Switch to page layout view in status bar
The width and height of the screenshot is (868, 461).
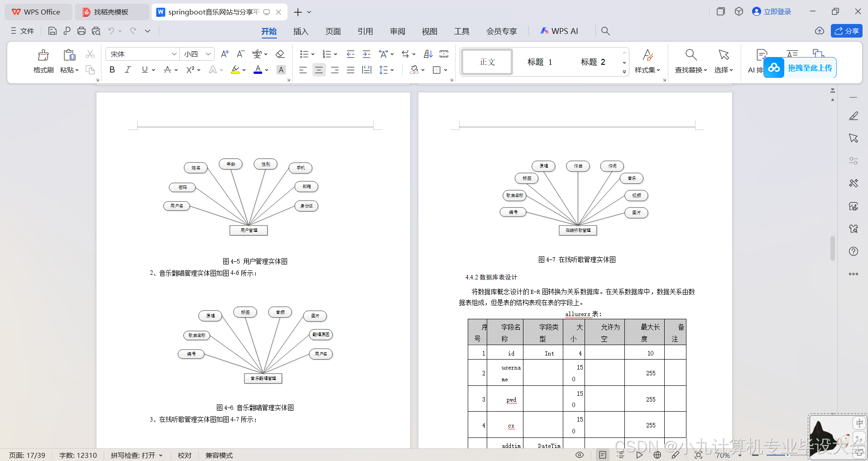[603, 455]
